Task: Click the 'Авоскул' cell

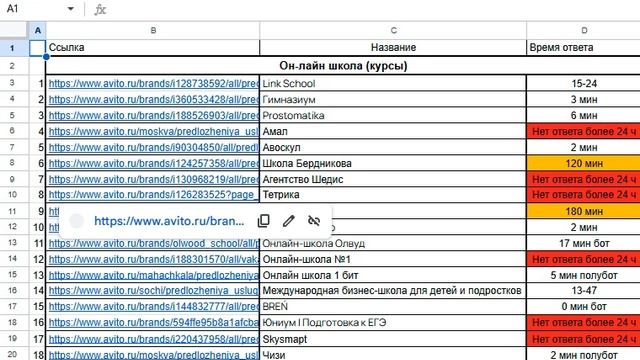Action: pyautogui.click(x=393, y=147)
